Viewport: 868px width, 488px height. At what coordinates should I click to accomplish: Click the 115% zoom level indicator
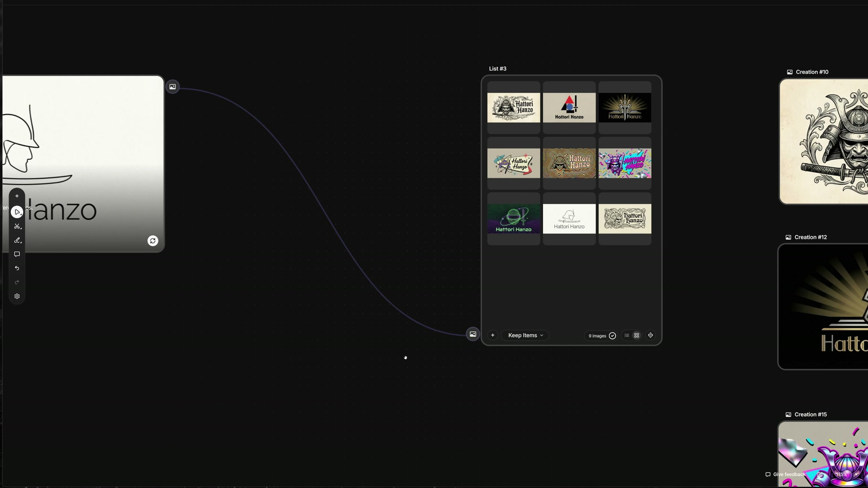point(842,474)
